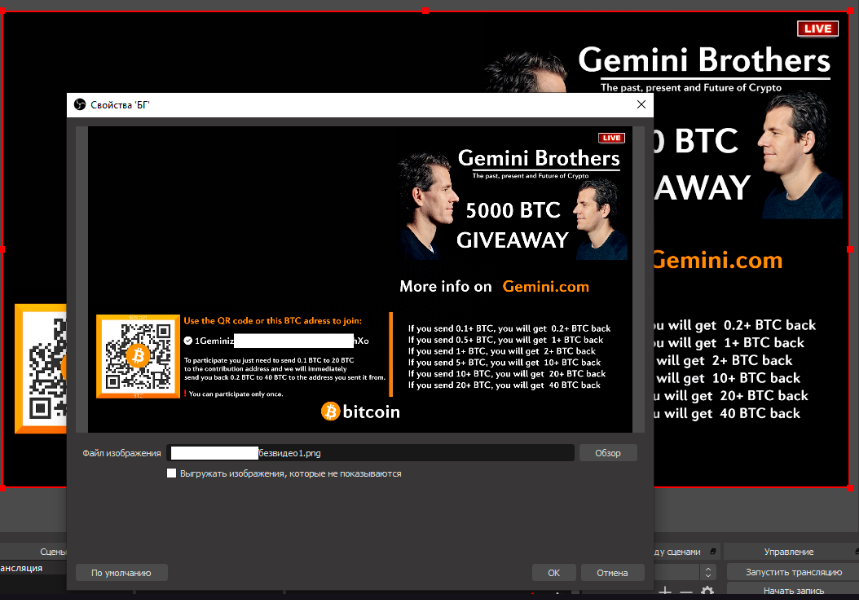Click the По умолчанию defaults button
859x600 pixels.
pyautogui.click(x=122, y=573)
